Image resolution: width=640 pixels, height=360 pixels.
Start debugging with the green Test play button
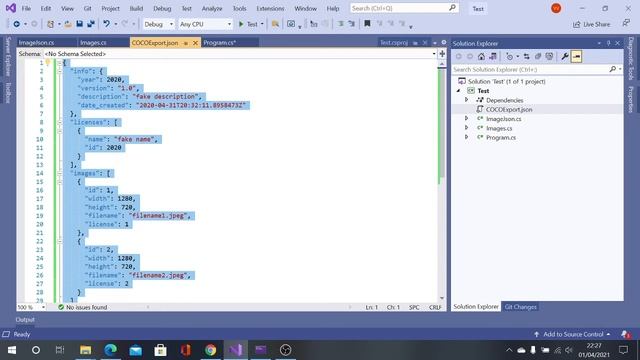tap(248, 24)
